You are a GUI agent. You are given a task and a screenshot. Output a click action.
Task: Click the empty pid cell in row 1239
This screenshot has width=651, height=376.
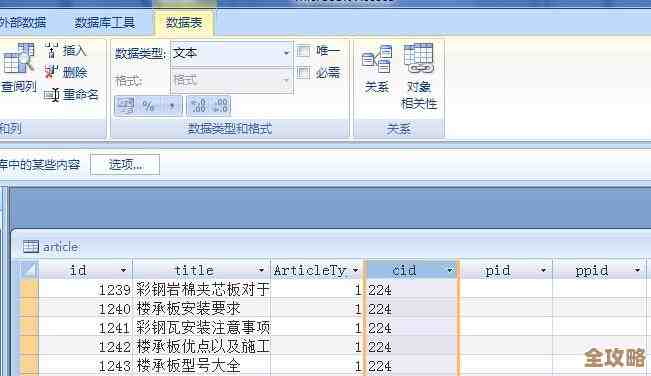(x=506, y=290)
